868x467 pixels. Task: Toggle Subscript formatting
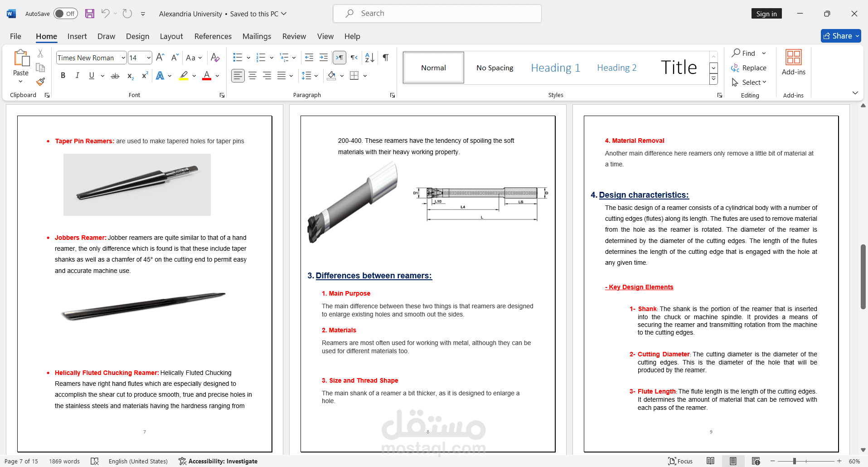coord(131,76)
